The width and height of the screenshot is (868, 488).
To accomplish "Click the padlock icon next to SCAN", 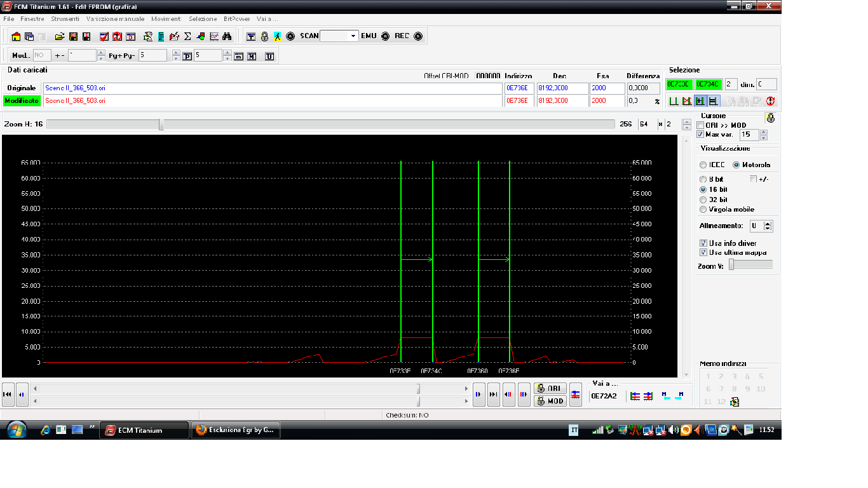I will (264, 36).
